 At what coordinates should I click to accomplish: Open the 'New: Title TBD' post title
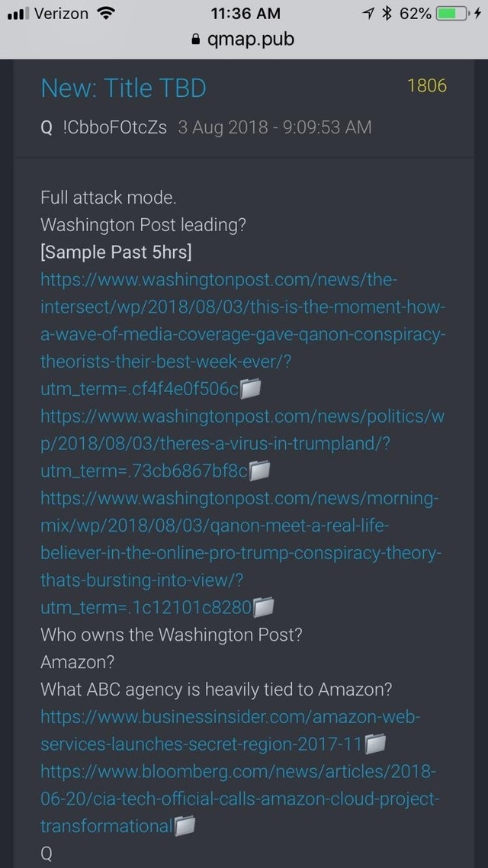coord(124,88)
